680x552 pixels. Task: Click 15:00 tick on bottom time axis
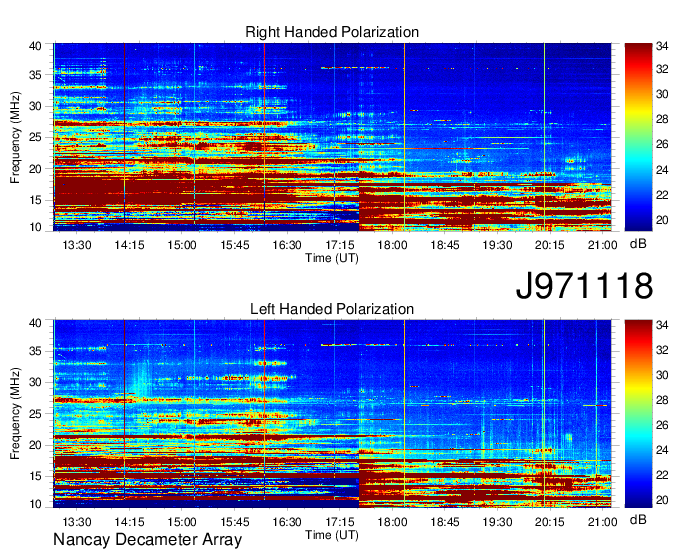point(182,522)
